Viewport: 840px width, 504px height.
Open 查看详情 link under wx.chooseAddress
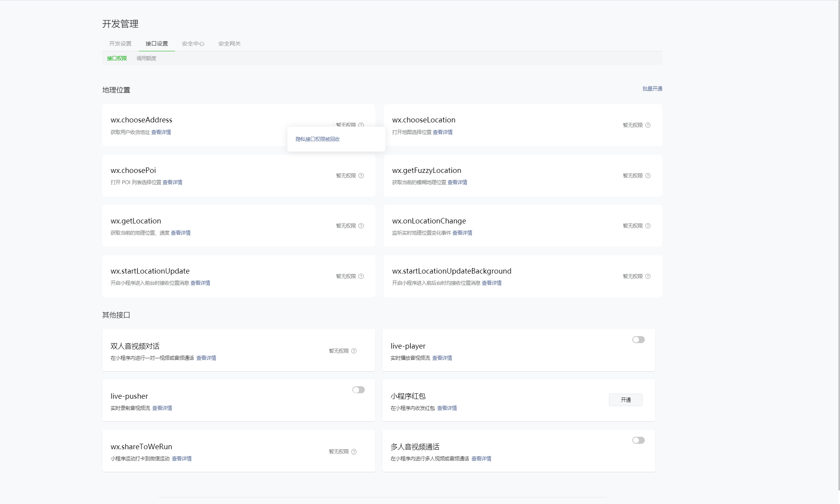tap(161, 132)
